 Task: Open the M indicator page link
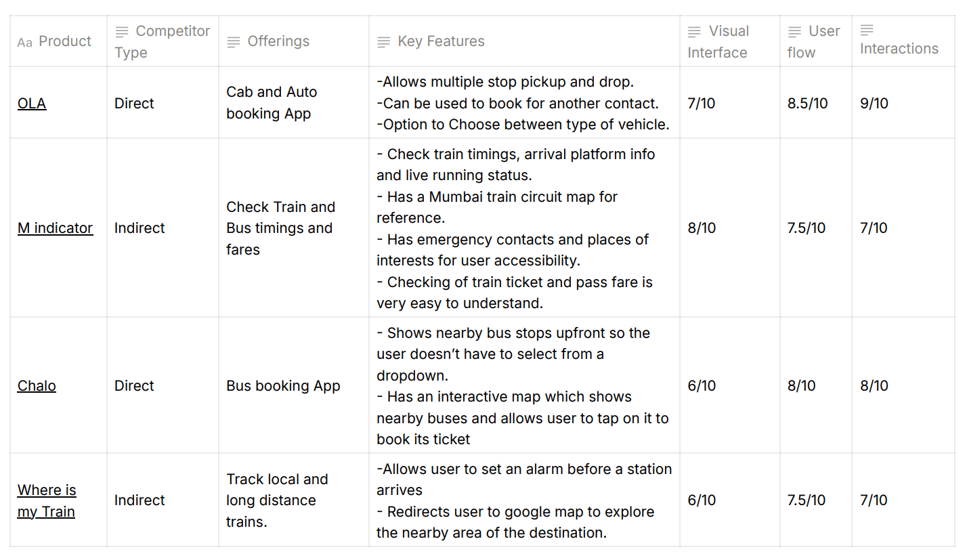coord(55,228)
